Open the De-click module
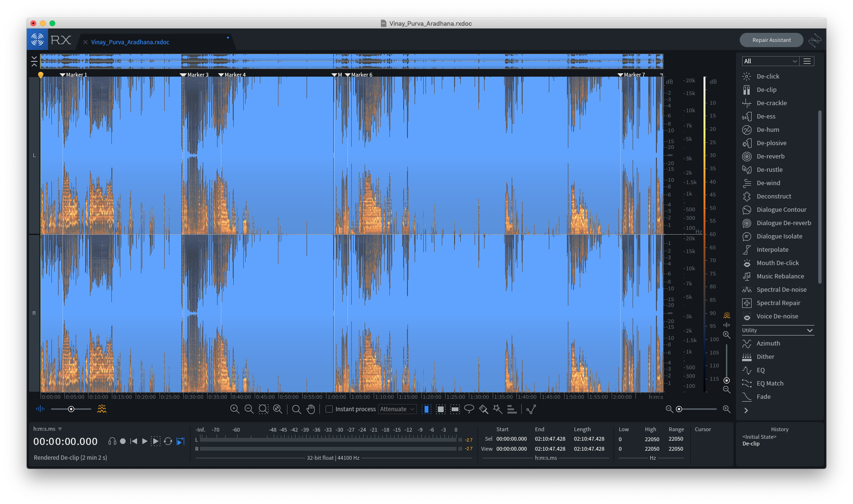The image size is (853, 504). pos(767,76)
